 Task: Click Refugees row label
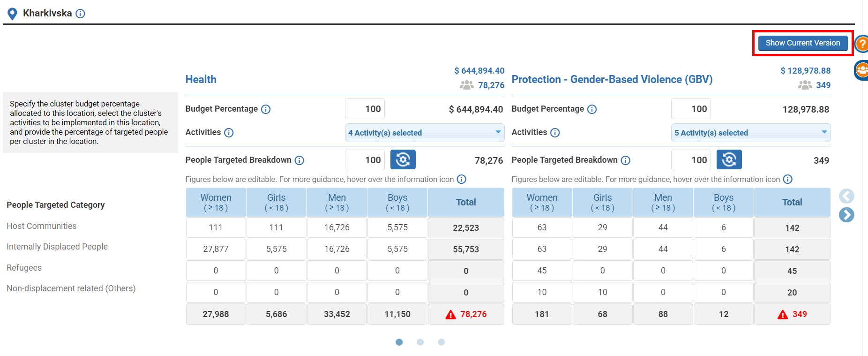click(x=24, y=268)
